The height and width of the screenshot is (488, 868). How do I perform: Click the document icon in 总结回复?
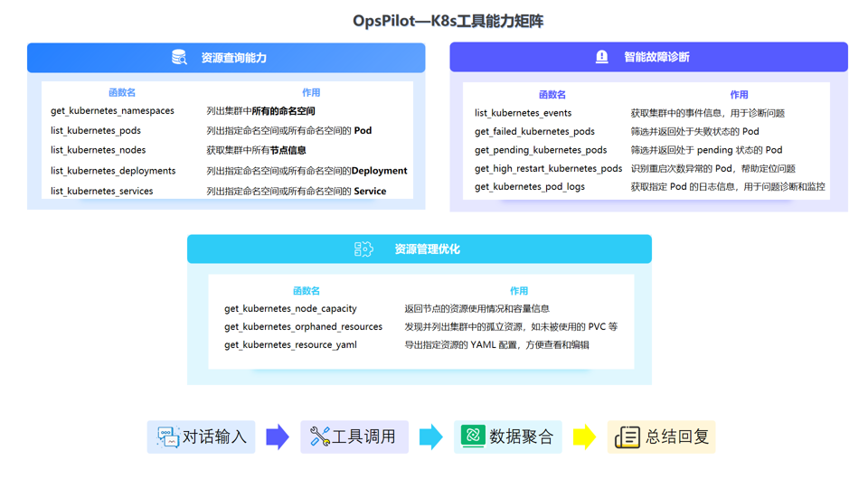point(627,437)
